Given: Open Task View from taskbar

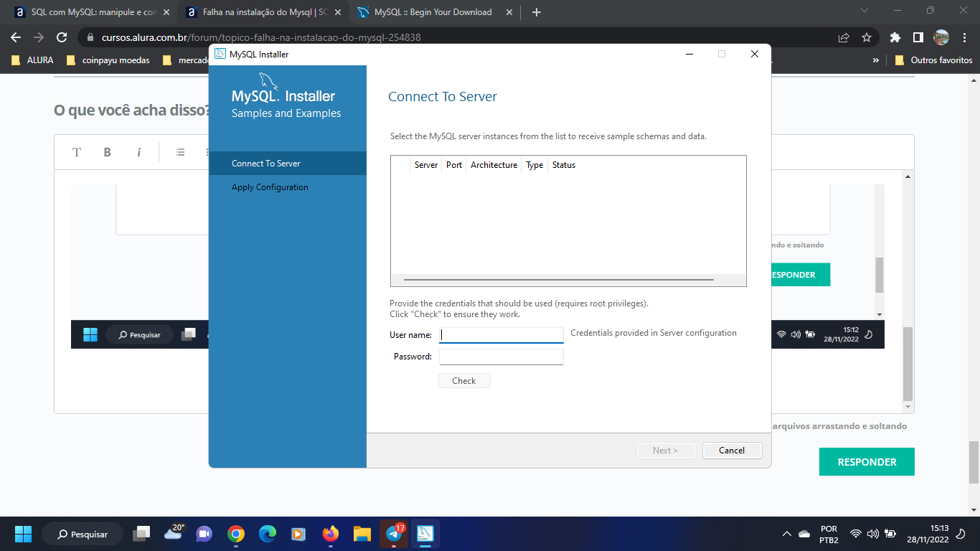Looking at the screenshot, I should tap(142, 534).
